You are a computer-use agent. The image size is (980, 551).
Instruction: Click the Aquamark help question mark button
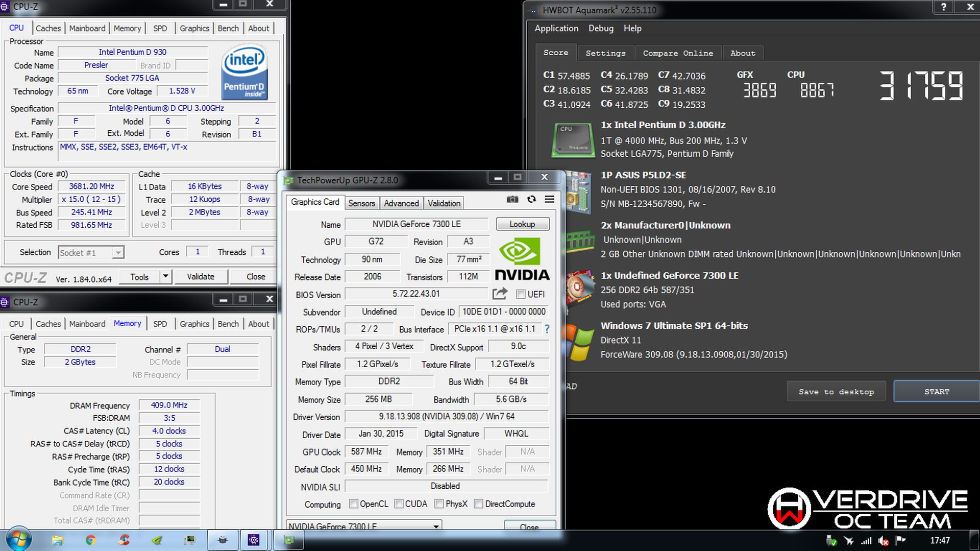[943, 7]
